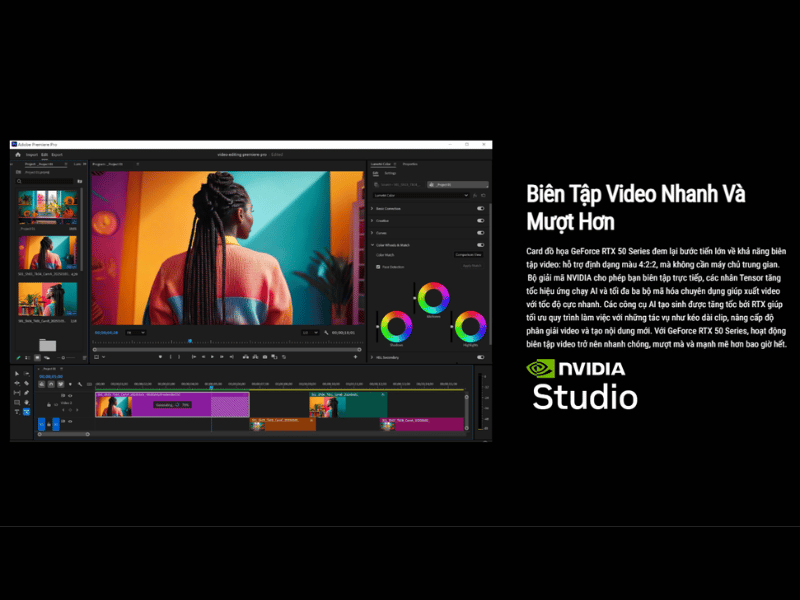The width and height of the screenshot is (800, 600).
Task: Click Add Marker in Program monitor controls
Action: click(160, 357)
